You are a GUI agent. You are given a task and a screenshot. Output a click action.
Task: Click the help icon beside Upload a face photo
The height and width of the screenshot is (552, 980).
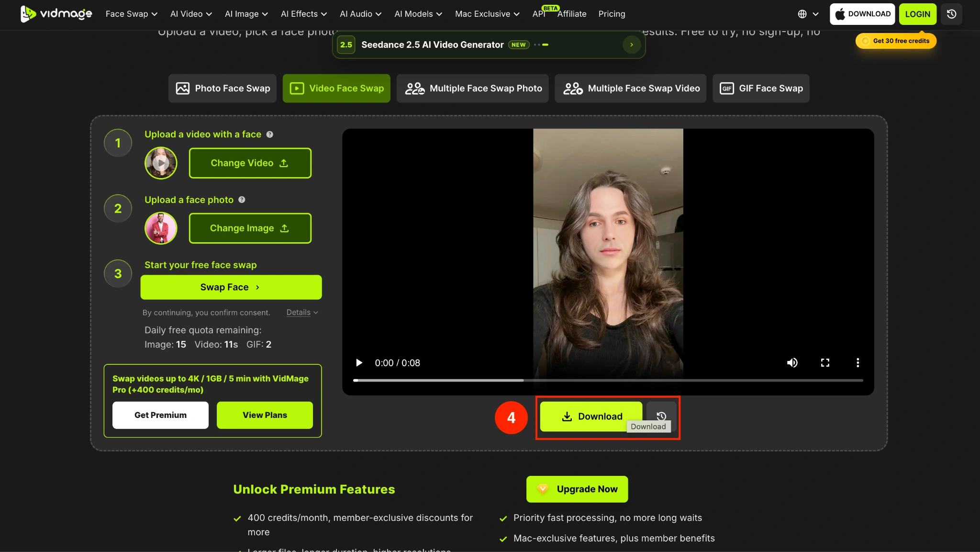tap(242, 200)
